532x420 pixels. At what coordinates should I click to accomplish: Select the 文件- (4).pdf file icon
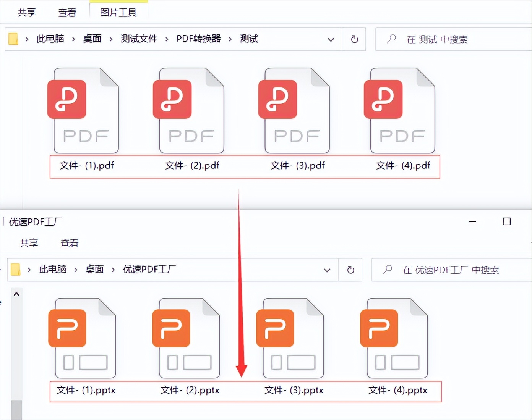399,111
